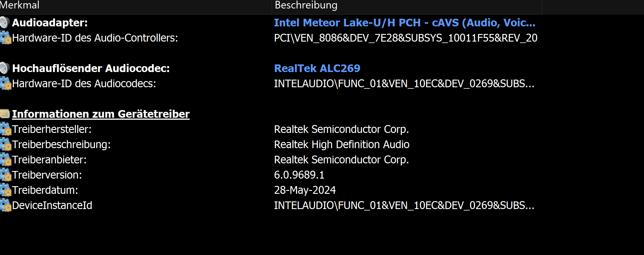The width and height of the screenshot is (644, 255).
Task: Click the gear icon beside Treiberbeschreibung
Action: pos(5,145)
